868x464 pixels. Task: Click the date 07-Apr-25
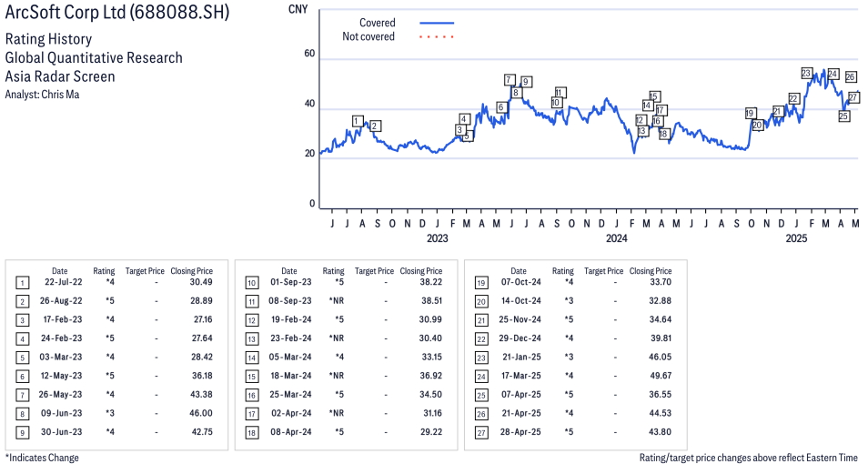(521, 395)
